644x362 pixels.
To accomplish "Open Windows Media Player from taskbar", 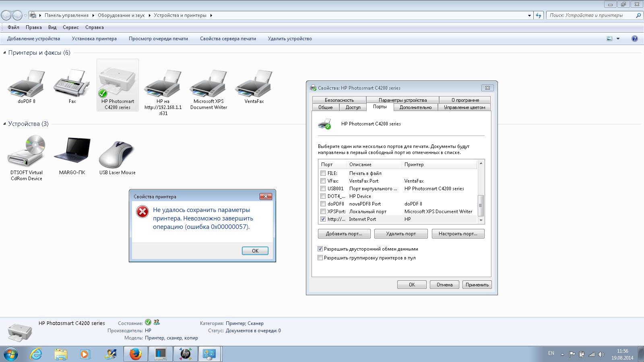I will [x=85, y=354].
